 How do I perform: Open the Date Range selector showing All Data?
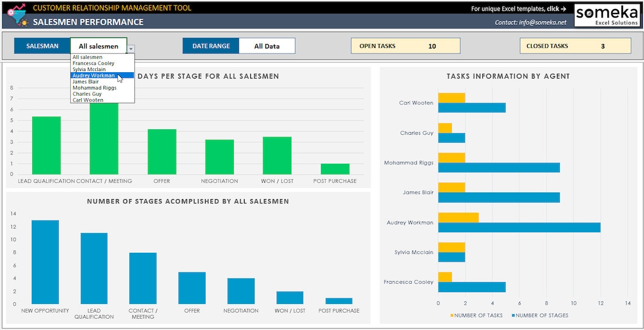[x=267, y=46]
